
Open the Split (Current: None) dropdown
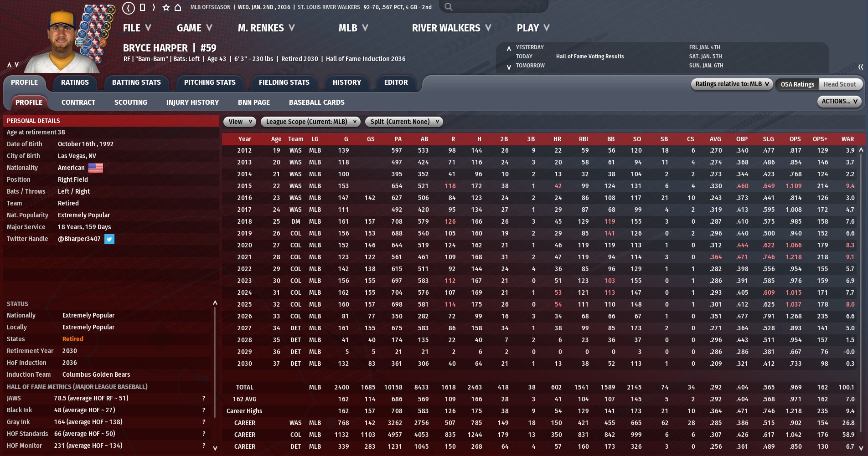[x=404, y=122]
